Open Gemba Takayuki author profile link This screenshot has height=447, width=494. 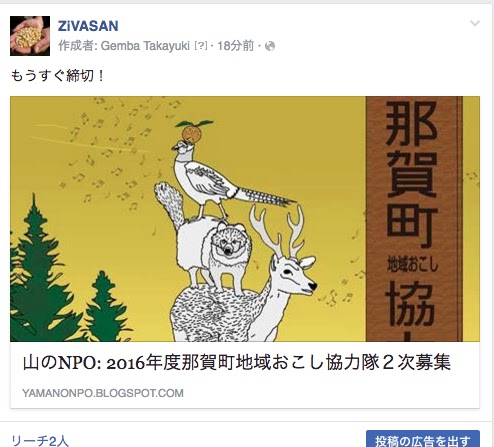point(145,46)
